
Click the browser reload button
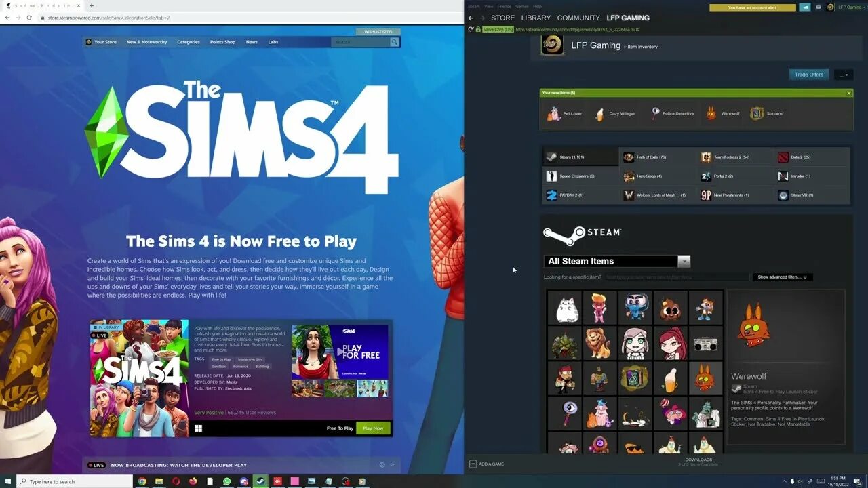coord(28,17)
